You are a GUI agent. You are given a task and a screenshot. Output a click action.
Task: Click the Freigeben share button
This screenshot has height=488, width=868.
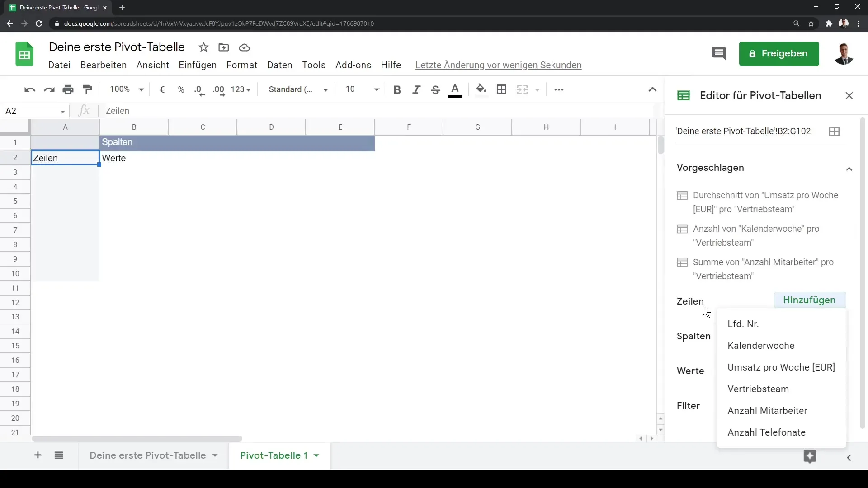point(779,54)
